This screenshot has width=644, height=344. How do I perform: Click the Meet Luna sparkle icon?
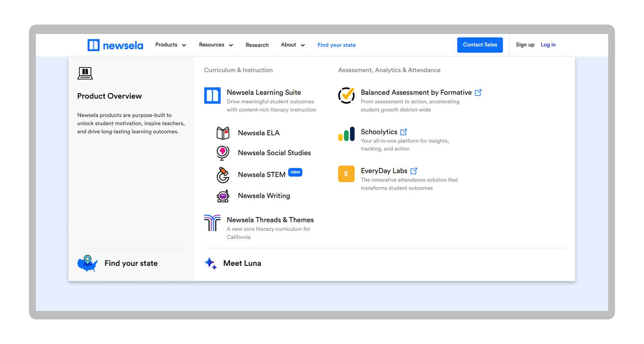211,263
